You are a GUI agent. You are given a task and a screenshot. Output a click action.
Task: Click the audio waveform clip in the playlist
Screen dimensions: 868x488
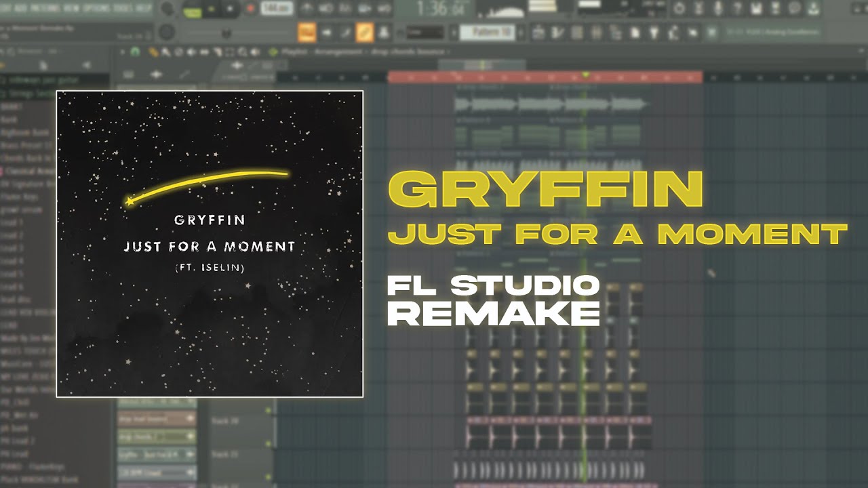point(551,104)
